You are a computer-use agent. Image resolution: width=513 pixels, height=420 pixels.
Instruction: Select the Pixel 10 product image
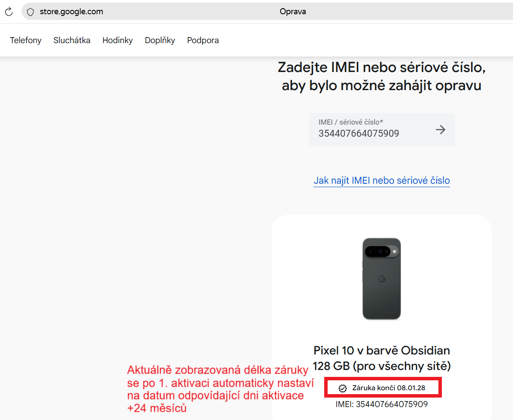382,279
